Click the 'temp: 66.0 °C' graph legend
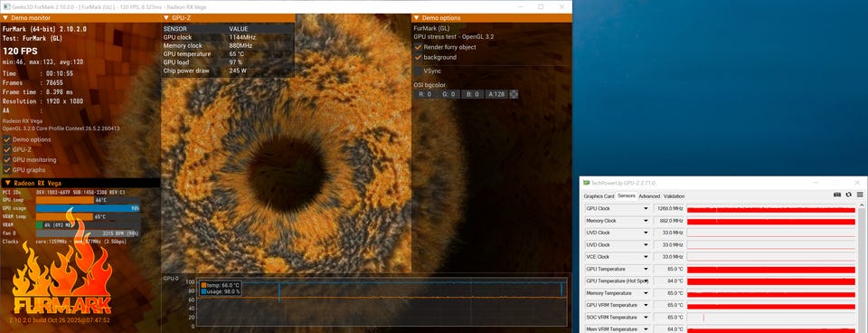The width and height of the screenshot is (868, 333). pyautogui.click(x=221, y=285)
